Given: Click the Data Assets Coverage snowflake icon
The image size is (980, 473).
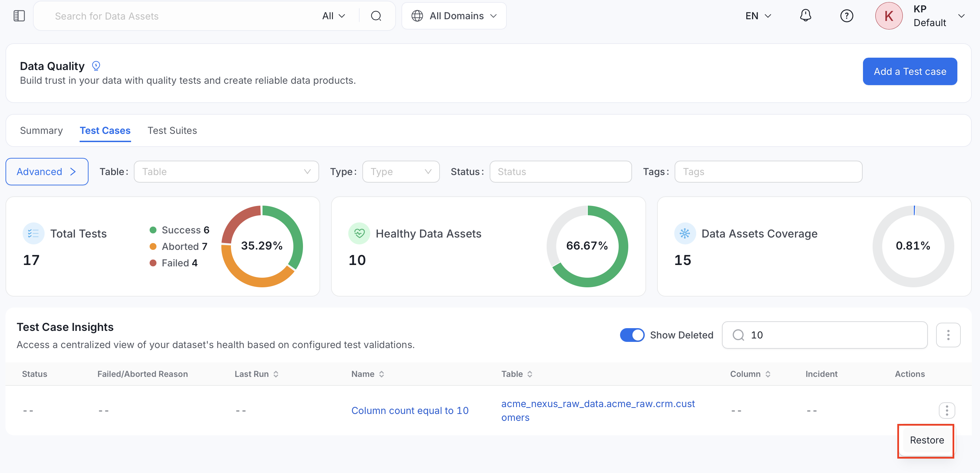Looking at the screenshot, I should [685, 233].
